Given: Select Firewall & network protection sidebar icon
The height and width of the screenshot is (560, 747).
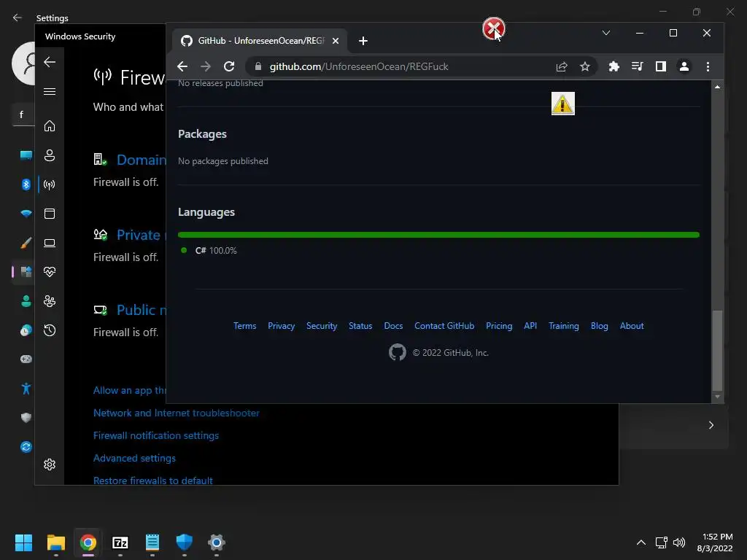Looking at the screenshot, I should pyautogui.click(x=50, y=184).
